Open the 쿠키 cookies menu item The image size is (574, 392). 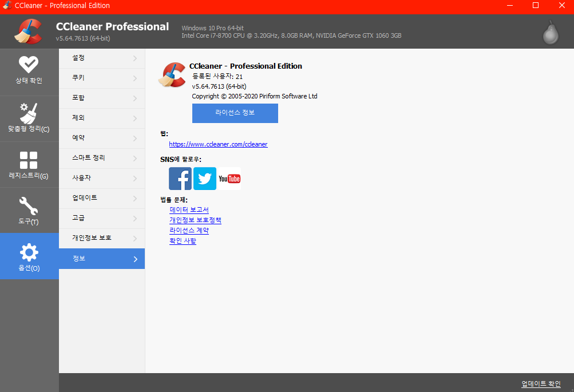click(102, 78)
